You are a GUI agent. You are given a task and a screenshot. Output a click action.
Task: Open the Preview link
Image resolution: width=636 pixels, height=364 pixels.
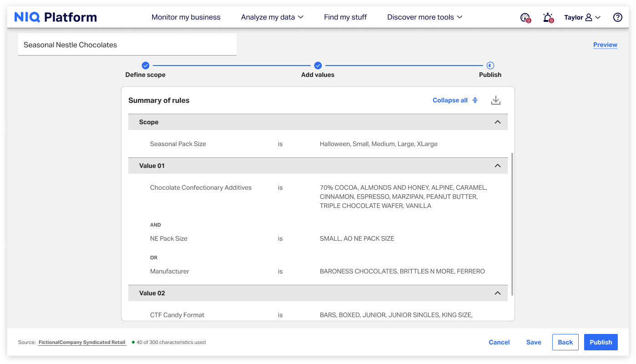(x=605, y=45)
